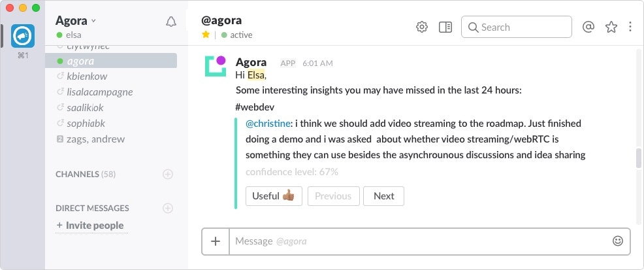Focus the Search field
This screenshot has height=270, width=644.
(517, 27)
